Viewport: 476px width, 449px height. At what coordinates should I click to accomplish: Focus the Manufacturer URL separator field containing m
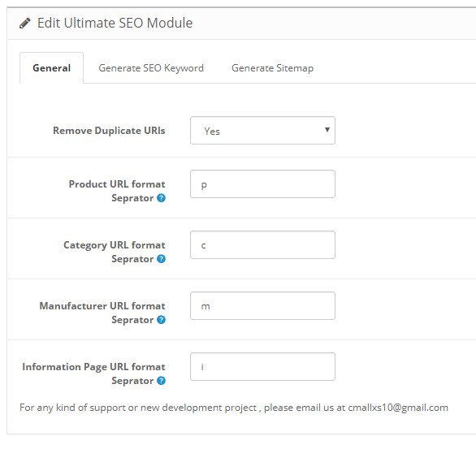[x=262, y=306]
